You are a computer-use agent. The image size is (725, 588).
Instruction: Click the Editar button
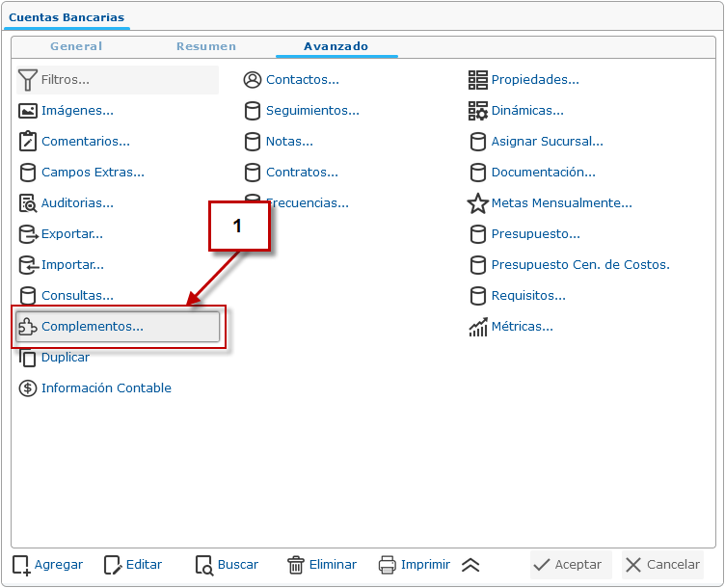[x=133, y=565]
